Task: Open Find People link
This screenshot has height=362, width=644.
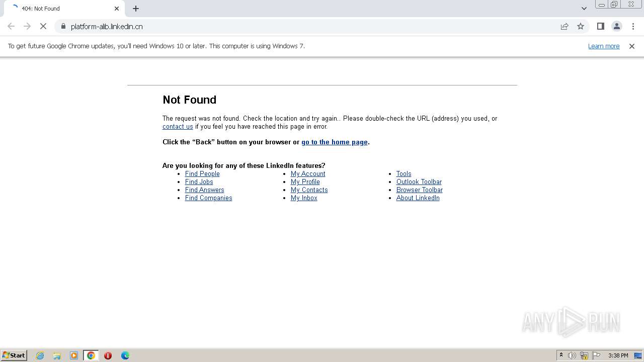Action: 202,174
